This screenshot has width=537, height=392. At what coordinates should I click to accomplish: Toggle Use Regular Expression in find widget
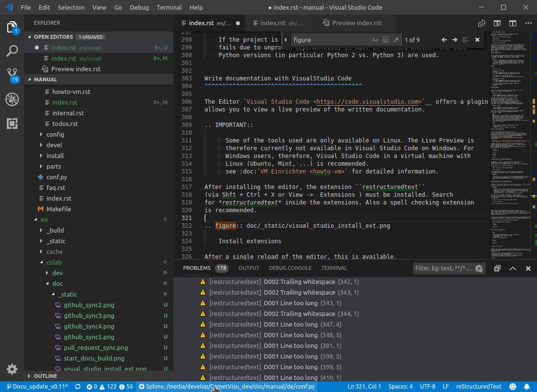click(396, 40)
